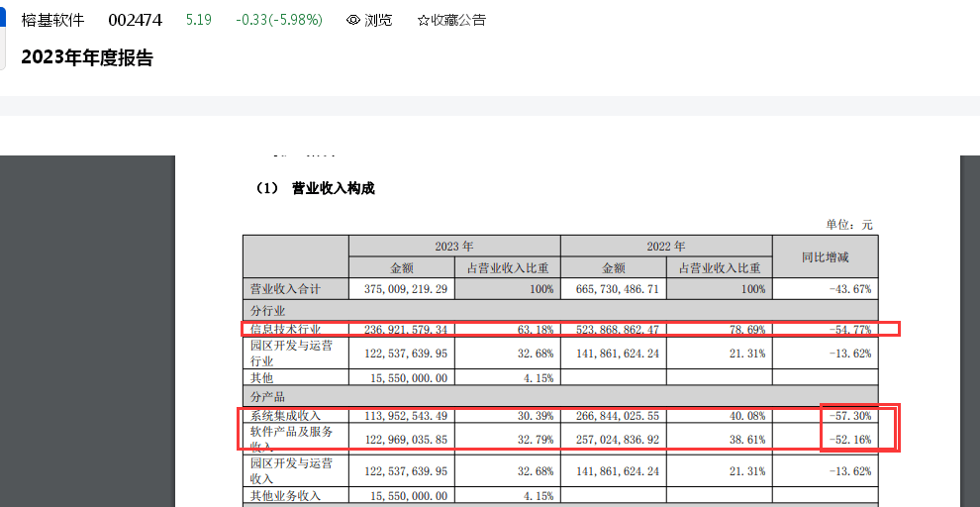
Task: Click the 收藏公告 button text
Action: point(458,20)
